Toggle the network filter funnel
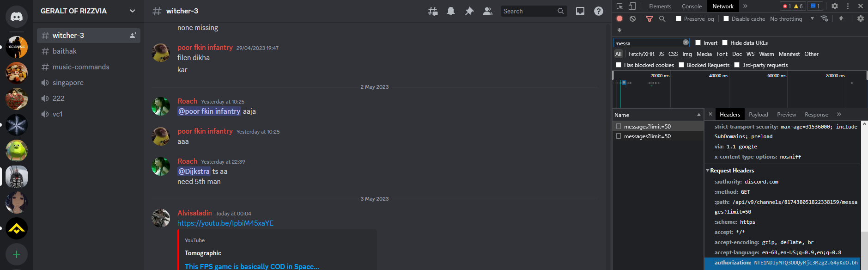 pos(649,18)
